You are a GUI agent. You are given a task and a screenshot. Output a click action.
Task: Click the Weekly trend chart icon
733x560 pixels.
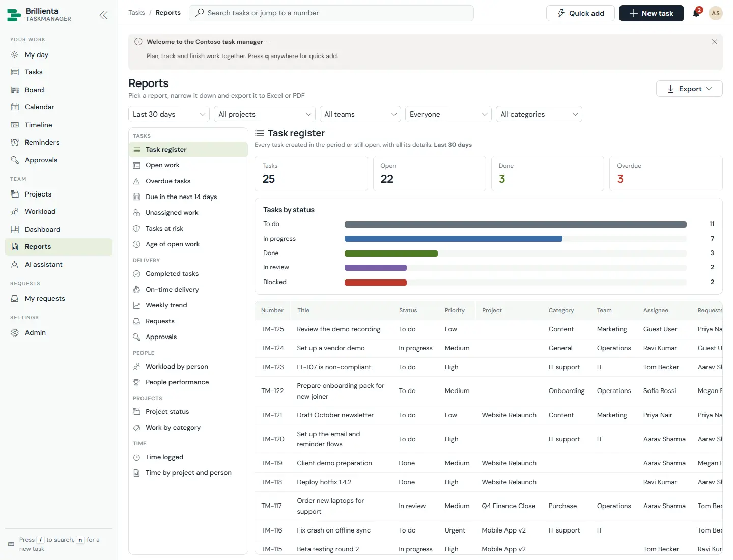click(136, 305)
